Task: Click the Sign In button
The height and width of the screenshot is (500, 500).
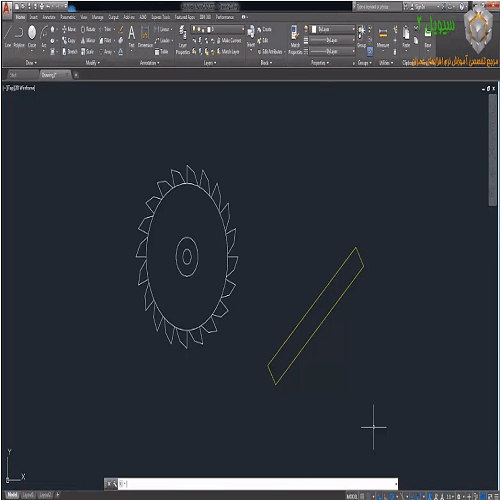Action: (x=418, y=6)
